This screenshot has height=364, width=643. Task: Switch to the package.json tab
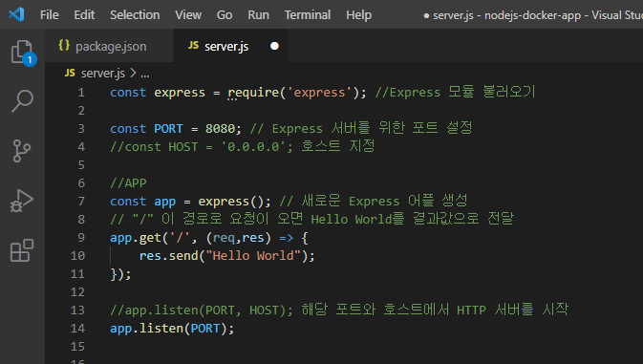click(109, 46)
